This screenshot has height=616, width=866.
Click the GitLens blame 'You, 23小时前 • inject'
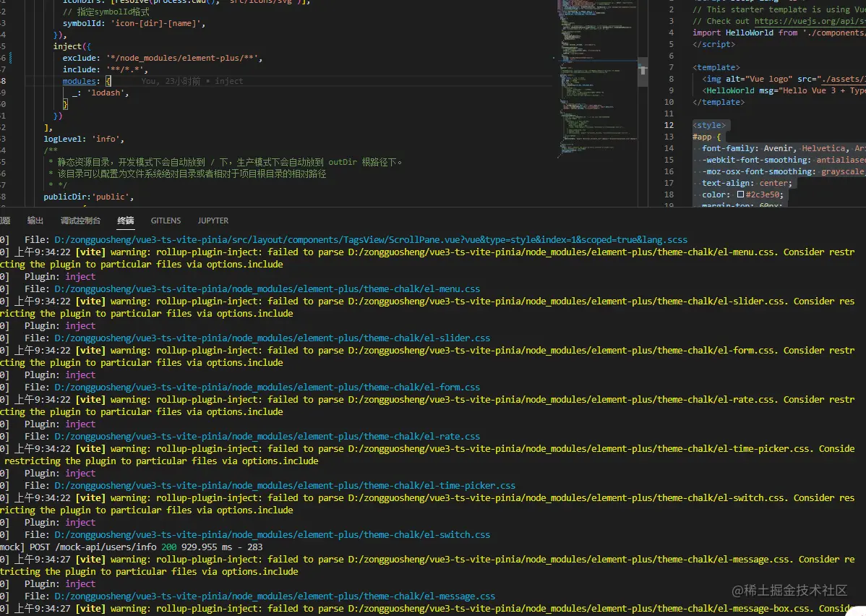point(192,81)
